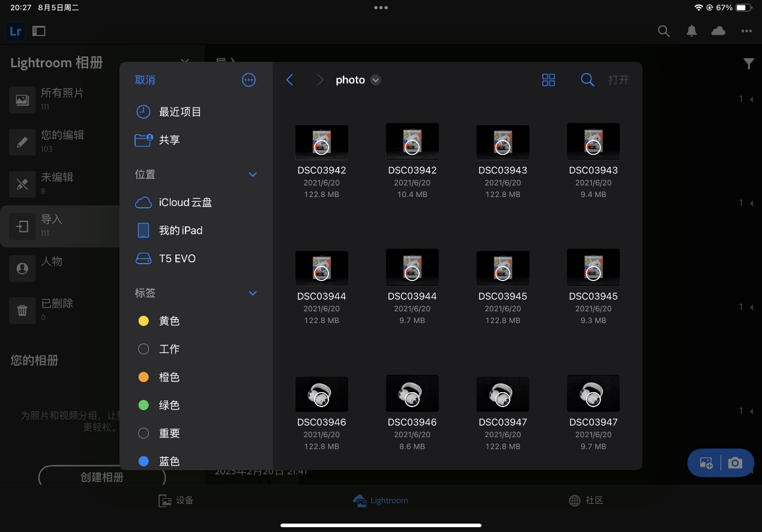Switch to Lightroom bottom tab
The height and width of the screenshot is (532, 762).
(381, 500)
